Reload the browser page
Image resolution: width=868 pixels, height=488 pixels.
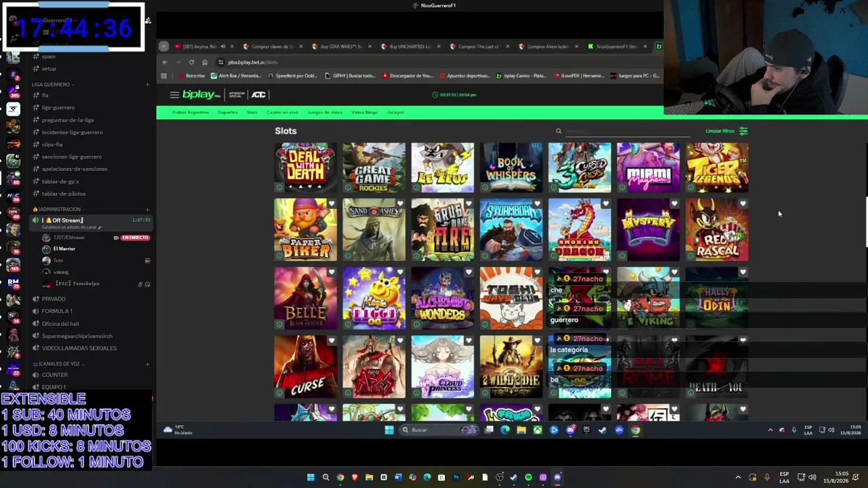click(191, 62)
